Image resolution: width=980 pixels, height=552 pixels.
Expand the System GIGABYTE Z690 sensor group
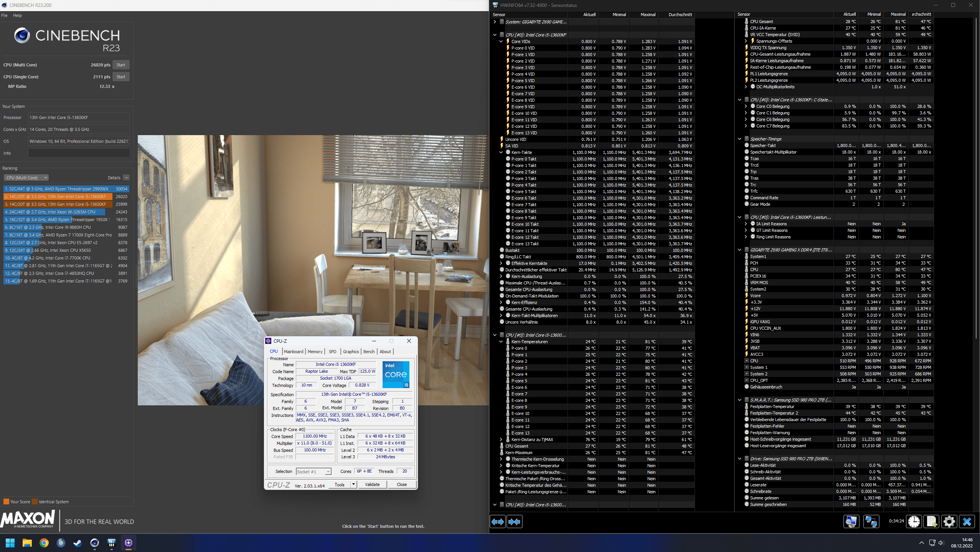coord(495,22)
